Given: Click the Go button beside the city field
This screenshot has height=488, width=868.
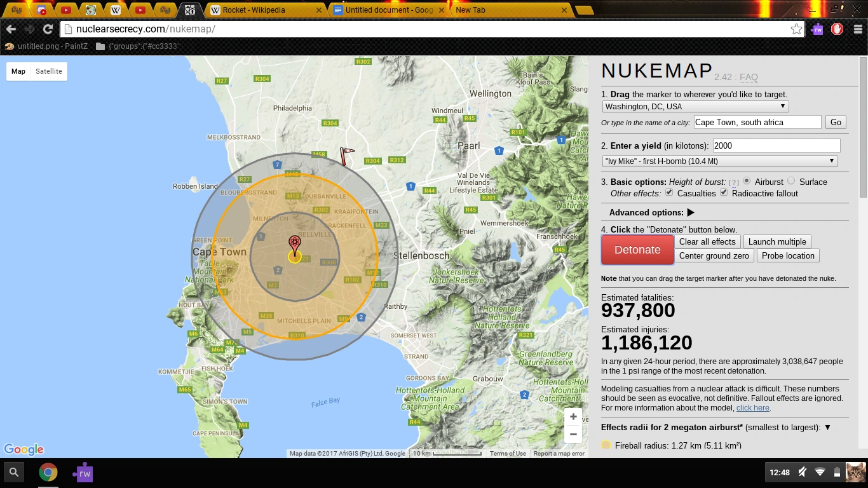Looking at the screenshot, I should point(836,122).
